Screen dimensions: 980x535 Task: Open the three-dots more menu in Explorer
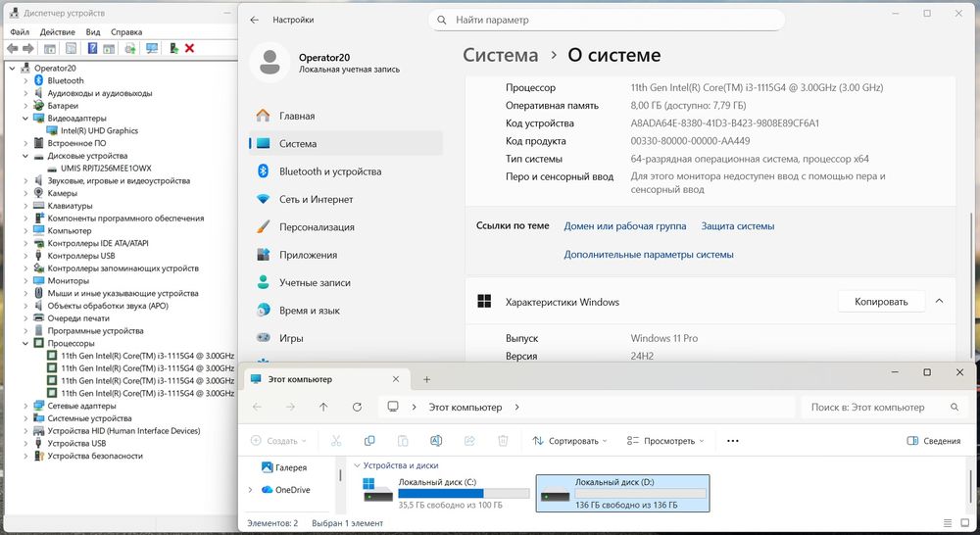click(733, 441)
